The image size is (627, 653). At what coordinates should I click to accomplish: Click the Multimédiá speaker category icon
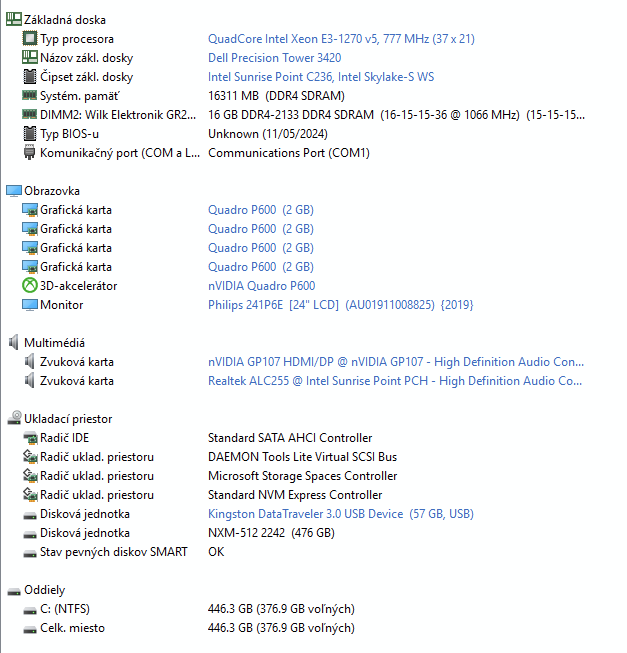point(14,342)
